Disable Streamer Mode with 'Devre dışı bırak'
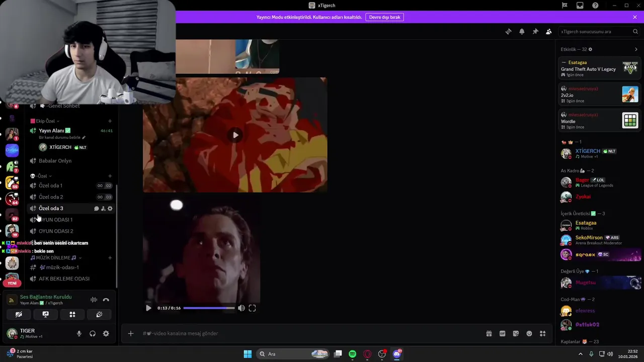The height and width of the screenshot is (362, 644). coord(385,17)
